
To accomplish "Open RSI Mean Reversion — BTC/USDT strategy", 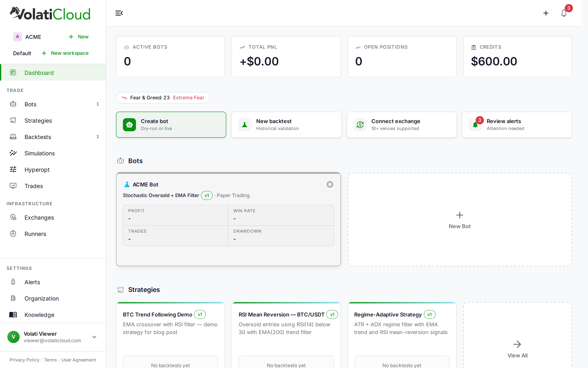I will 281,314.
